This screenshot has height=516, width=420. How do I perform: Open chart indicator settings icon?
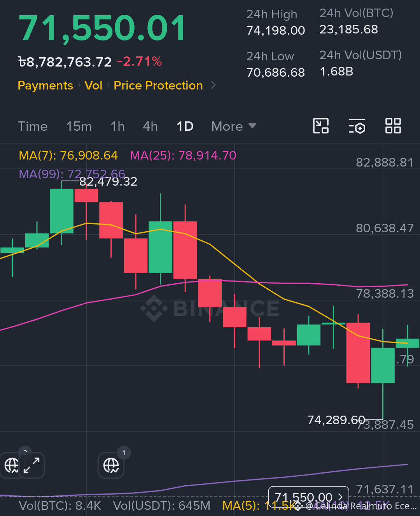click(x=357, y=126)
